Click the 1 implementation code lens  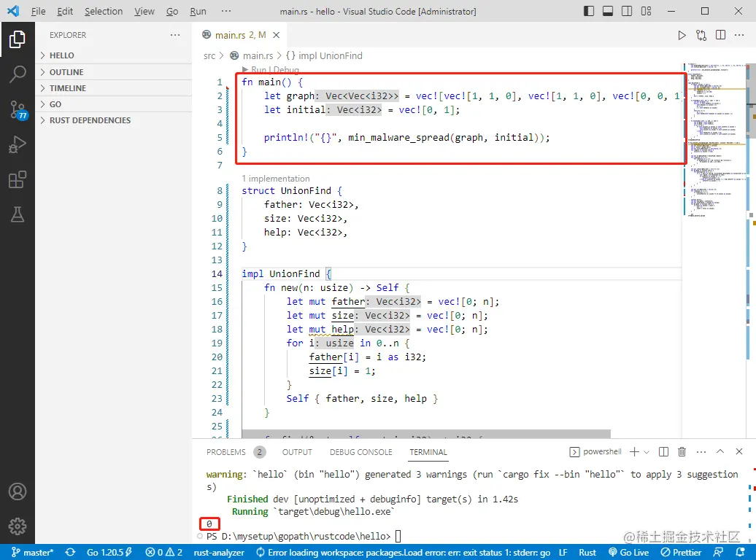click(x=276, y=179)
